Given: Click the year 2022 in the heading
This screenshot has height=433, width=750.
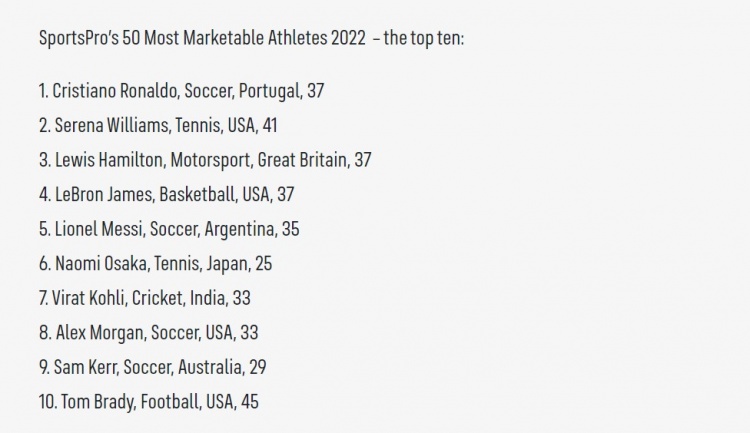Looking at the screenshot, I should tap(348, 37).
